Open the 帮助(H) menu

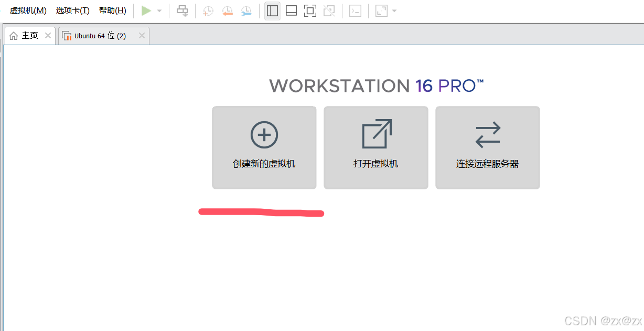click(112, 10)
